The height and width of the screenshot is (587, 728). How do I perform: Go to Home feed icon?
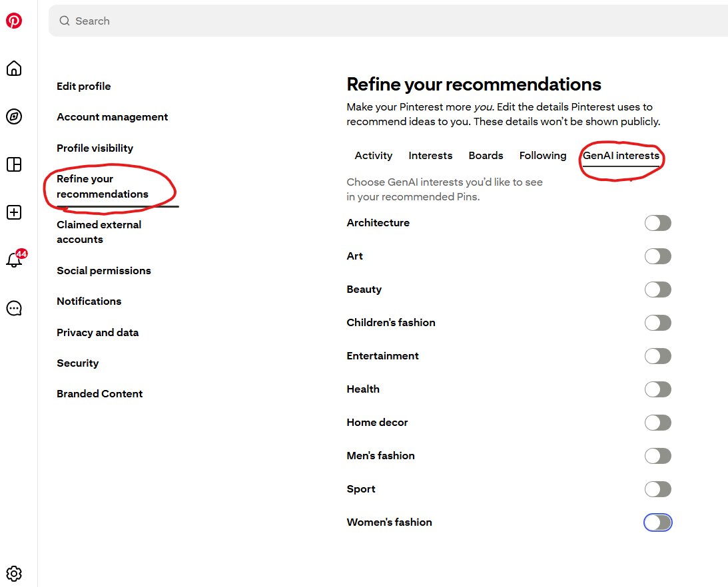[14, 68]
